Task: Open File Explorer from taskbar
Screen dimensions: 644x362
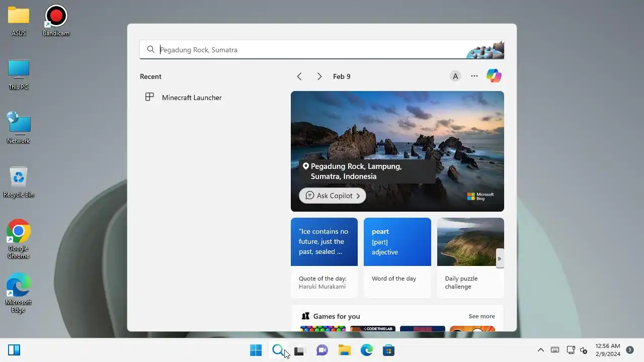Action: (344, 350)
